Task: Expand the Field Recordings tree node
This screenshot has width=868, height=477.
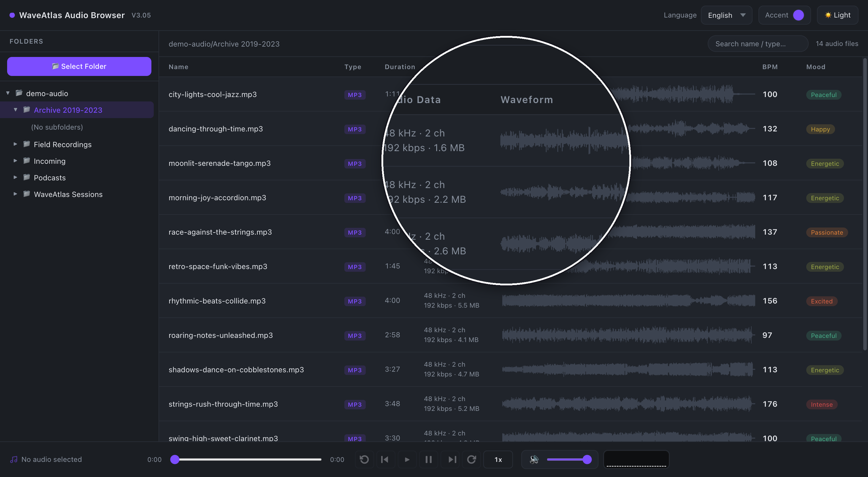Action: click(15, 144)
